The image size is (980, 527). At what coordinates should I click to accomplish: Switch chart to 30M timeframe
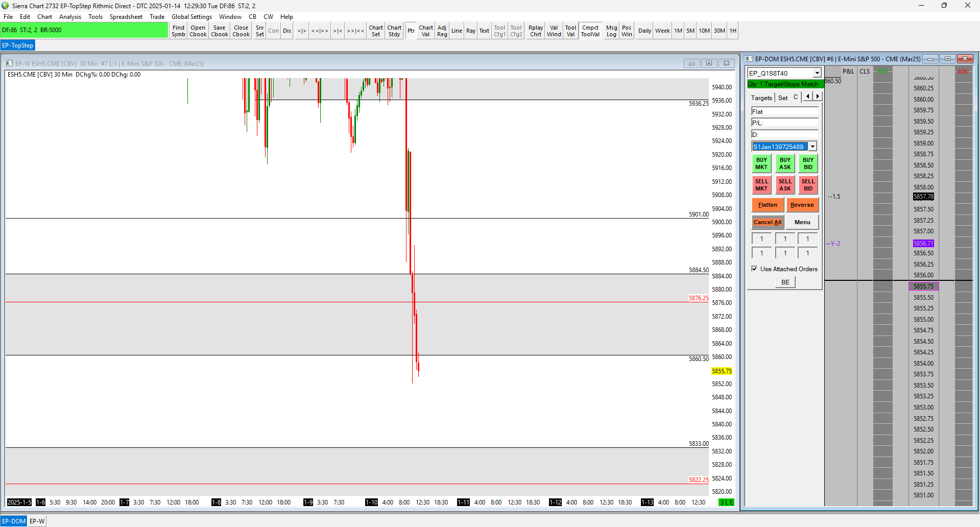[720, 31]
